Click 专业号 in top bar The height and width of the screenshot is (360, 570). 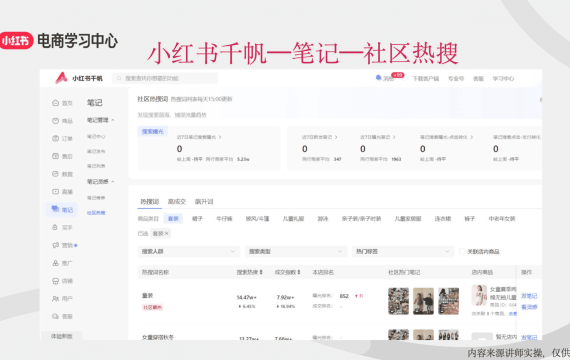(456, 79)
